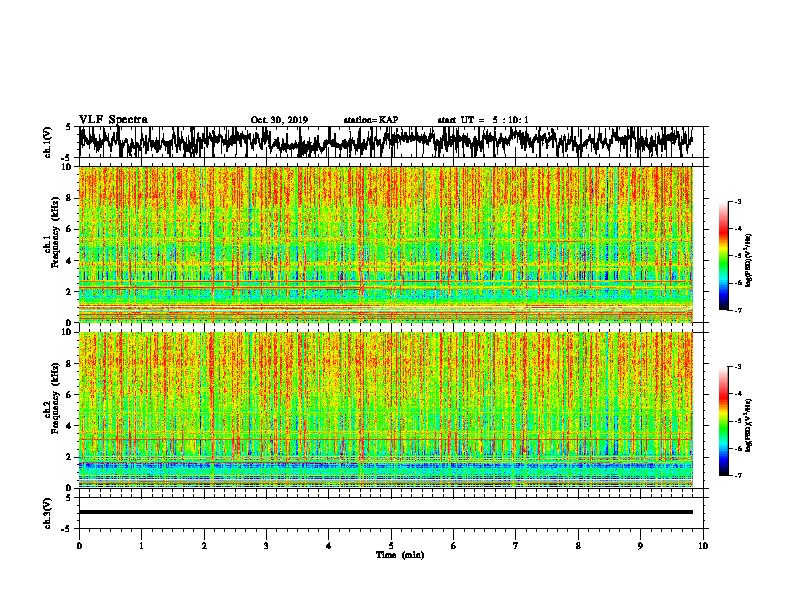
Task: Click the '4' kHz tick of ch.1 spectrogram
Action: click(x=70, y=261)
